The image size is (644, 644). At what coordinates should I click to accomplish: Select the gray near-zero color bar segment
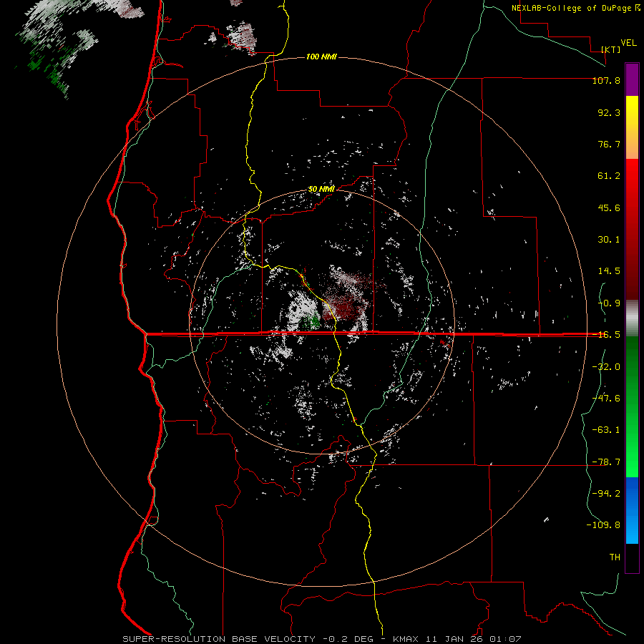(632, 318)
